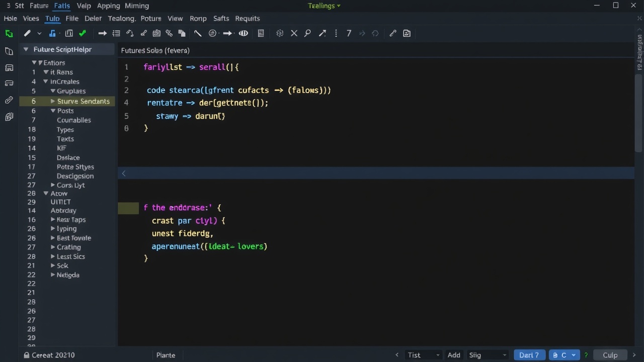This screenshot has width=644, height=362.
Task: Click the save document icon at toolbar end
Action: (x=407, y=33)
